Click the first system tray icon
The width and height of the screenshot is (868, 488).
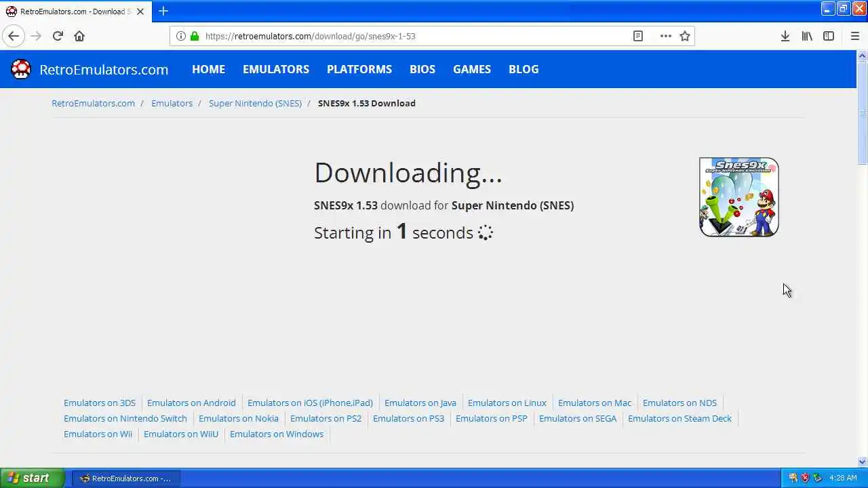point(793,478)
